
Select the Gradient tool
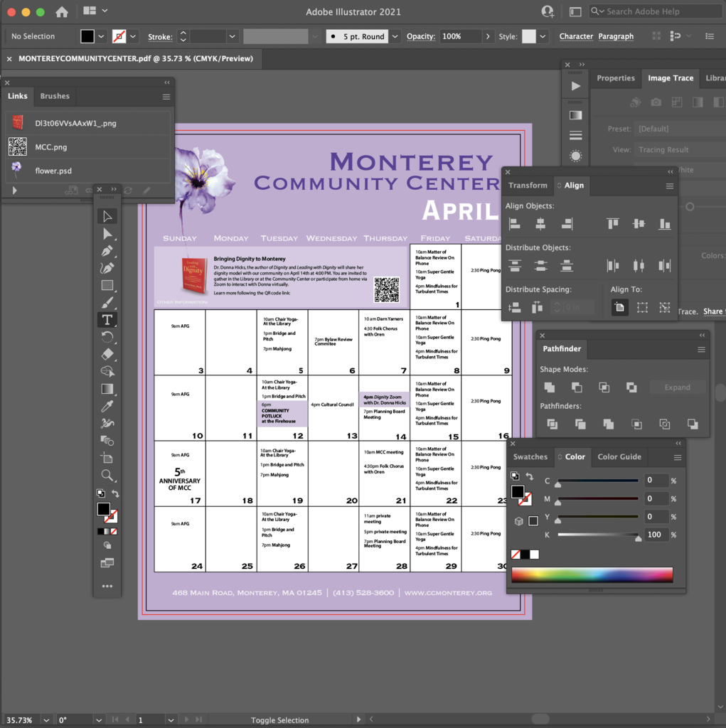107,389
